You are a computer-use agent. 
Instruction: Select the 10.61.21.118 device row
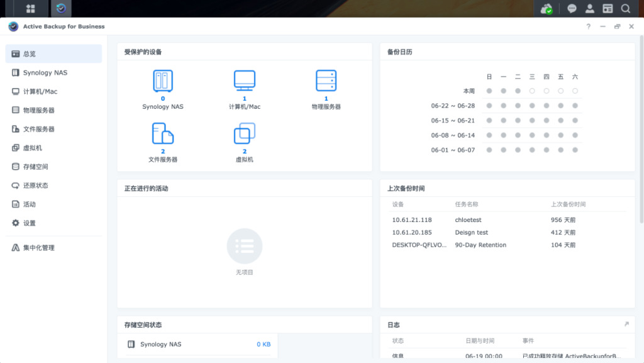tap(508, 220)
